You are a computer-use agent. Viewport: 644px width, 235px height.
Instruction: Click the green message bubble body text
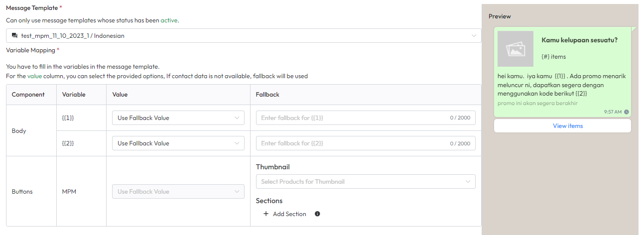point(561,85)
